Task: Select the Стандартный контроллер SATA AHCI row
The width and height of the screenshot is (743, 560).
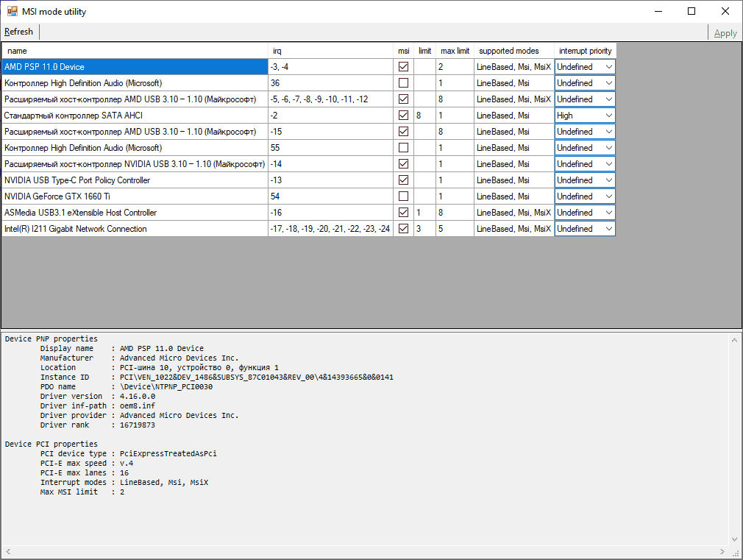Action: [135, 116]
